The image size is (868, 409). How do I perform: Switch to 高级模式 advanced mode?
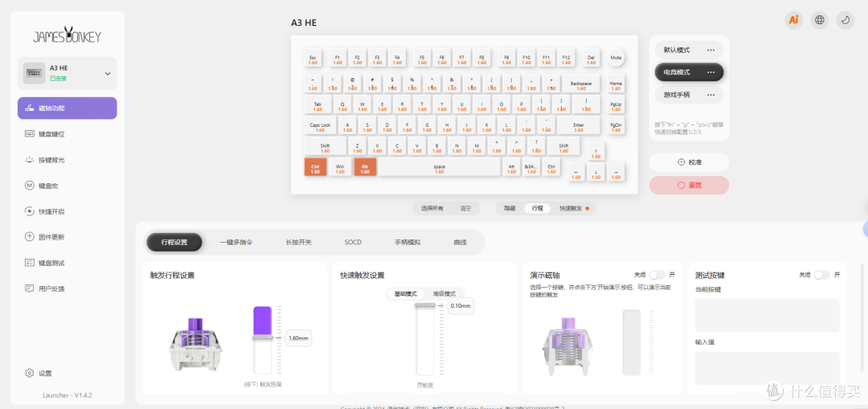click(x=444, y=294)
